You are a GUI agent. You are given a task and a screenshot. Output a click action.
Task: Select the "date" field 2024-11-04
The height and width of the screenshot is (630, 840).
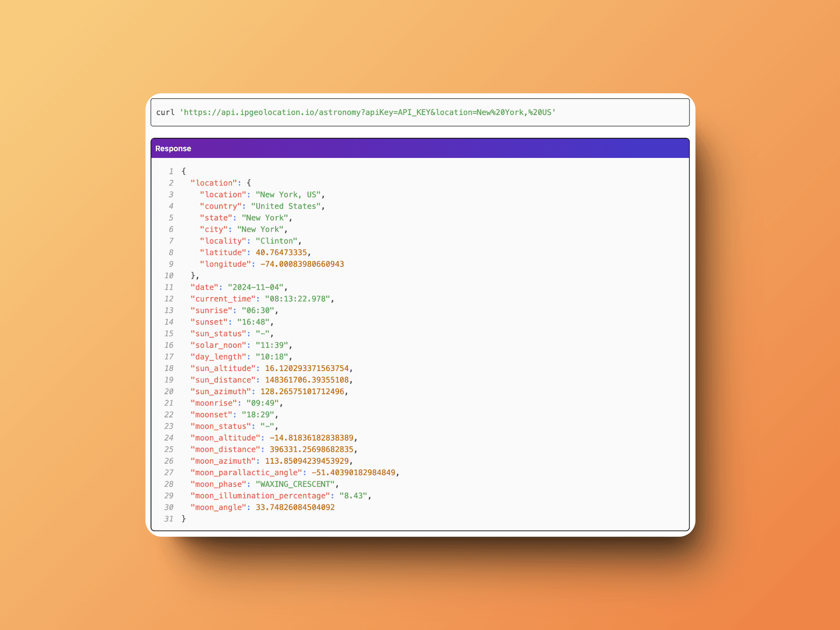click(255, 287)
